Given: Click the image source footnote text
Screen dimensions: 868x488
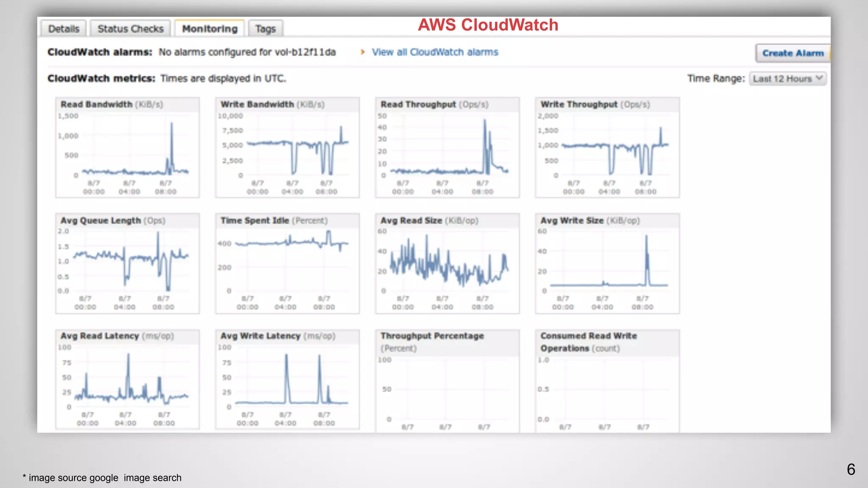Looking at the screenshot, I should [x=102, y=478].
